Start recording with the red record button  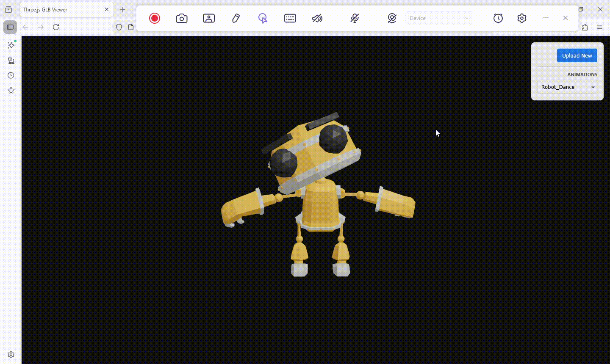155,18
